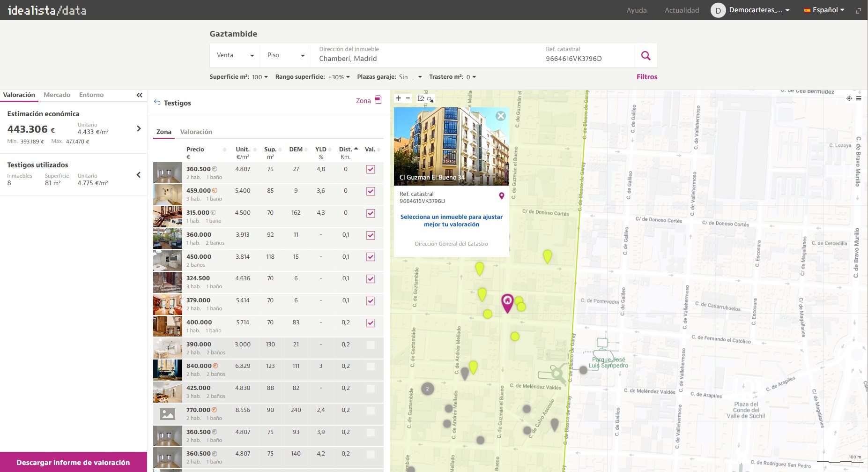Collapse the left valuation panel
This screenshot has width=868, height=472.
[x=139, y=95]
